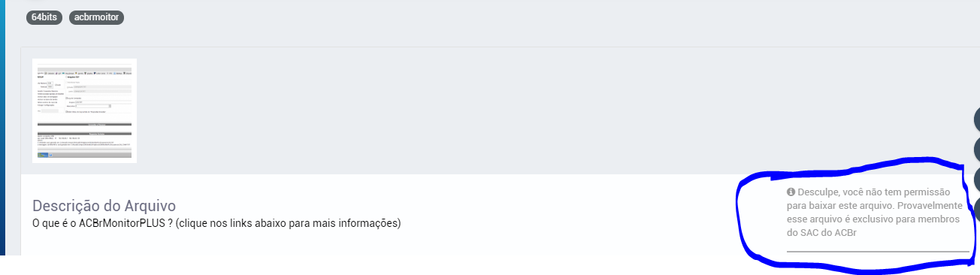Open the "acbrmoitor" tag
The image size is (980, 275).
point(96,17)
